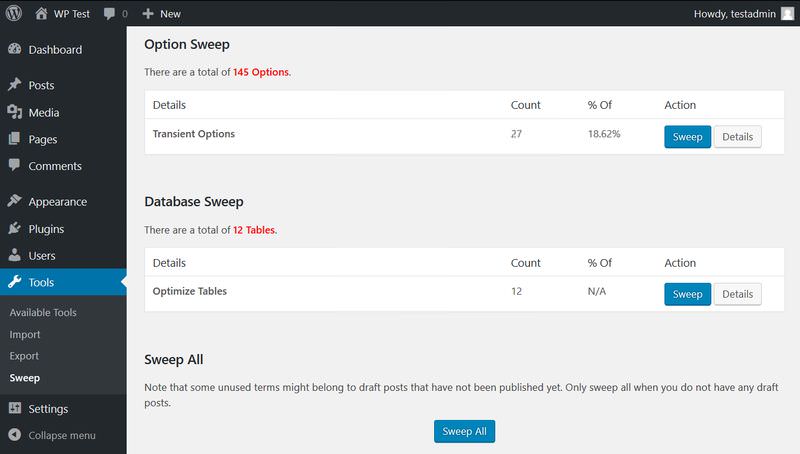Go to Available Tools submenu
Screen dimensions: 800x454
tap(43, 312)
